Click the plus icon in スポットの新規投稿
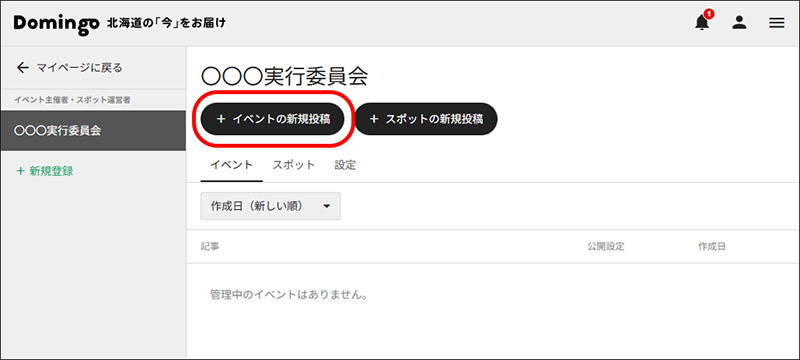 click(x=374, y=119)
